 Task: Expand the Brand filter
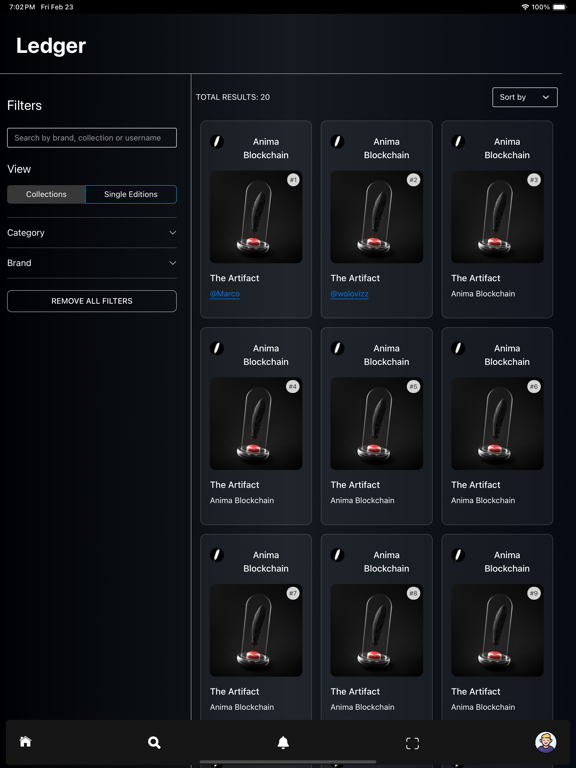(x=92, y=263)
